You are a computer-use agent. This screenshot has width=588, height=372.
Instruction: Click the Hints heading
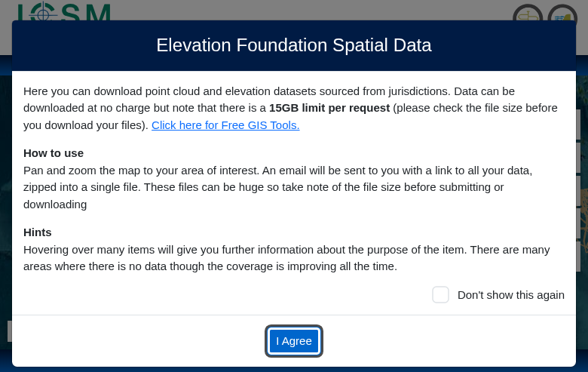(x=38, y=232)
